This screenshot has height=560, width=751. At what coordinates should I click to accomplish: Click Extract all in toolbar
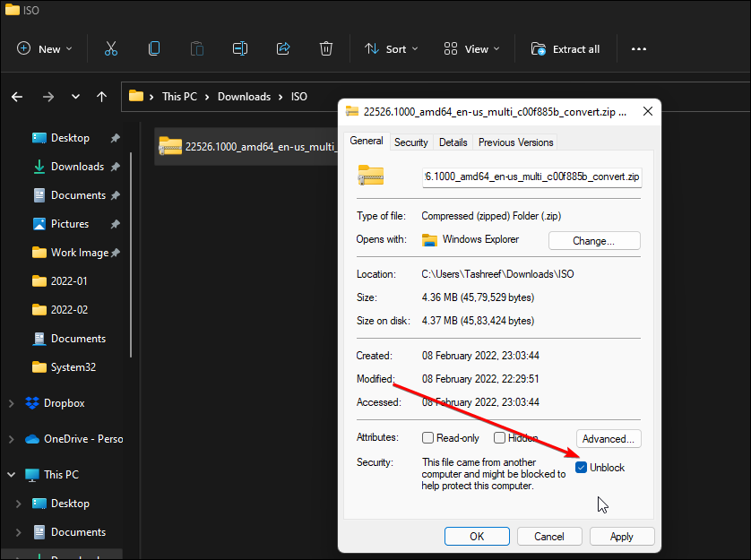pos(565,49)
